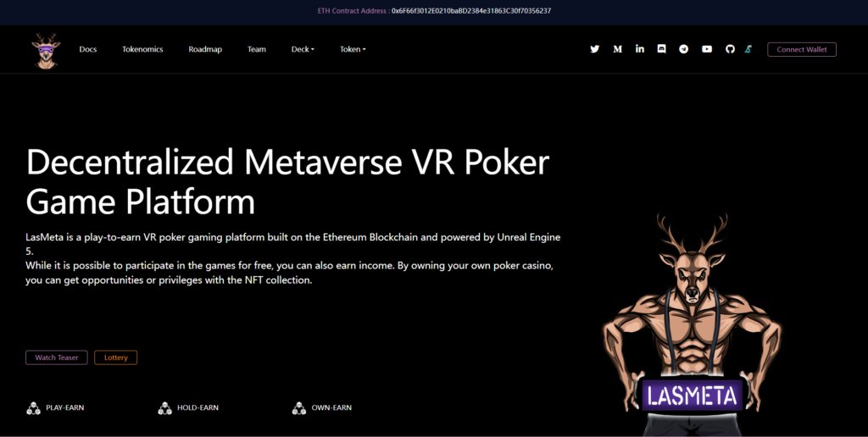Click the OWN-EARN feature icon
Image resolution: width=868 pixels, height=437 pixels.
[x=299, y=408]
